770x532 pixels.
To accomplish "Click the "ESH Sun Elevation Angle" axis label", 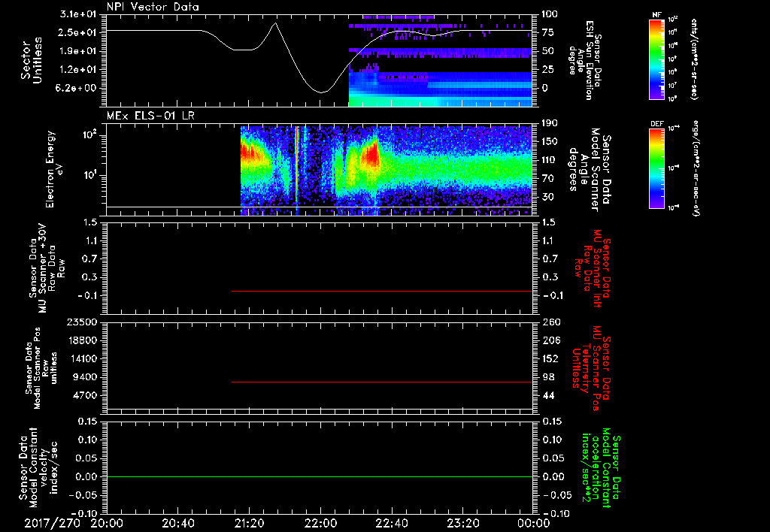I will (x=584, y=60).
